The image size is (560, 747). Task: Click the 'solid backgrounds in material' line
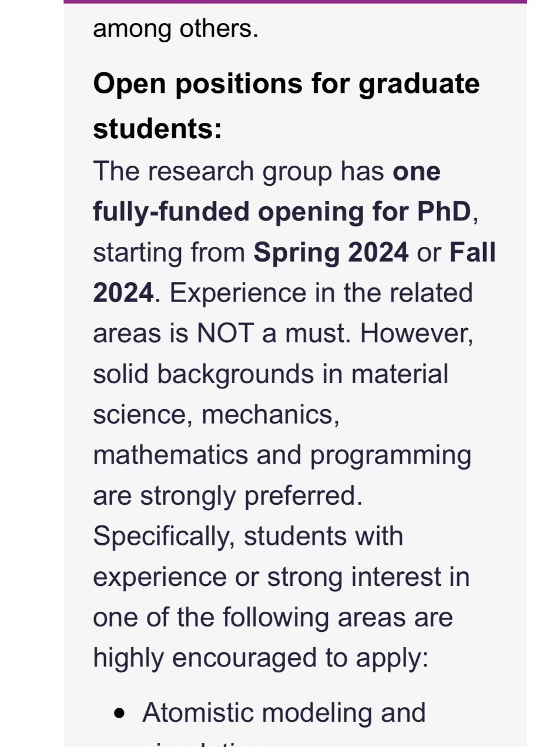pyautogui.click(x=270, y=374)
